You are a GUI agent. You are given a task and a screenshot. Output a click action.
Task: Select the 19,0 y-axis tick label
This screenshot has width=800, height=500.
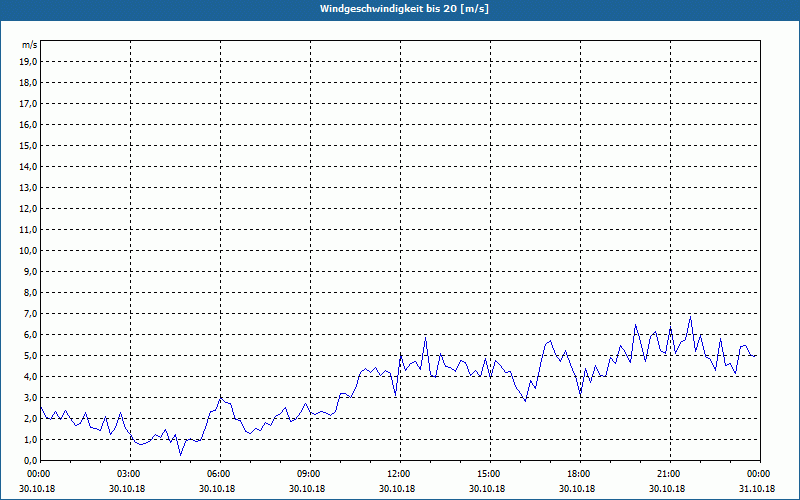(29, 61)
